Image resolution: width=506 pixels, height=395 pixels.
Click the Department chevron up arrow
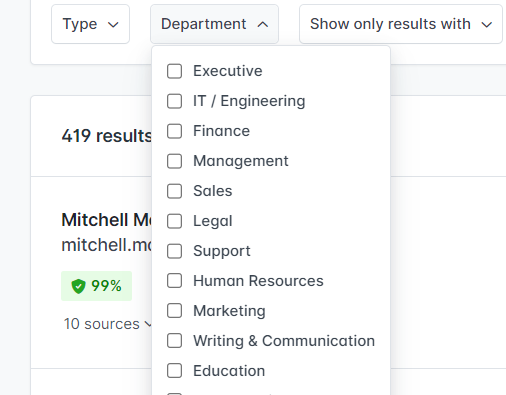[x=263, y=24]
